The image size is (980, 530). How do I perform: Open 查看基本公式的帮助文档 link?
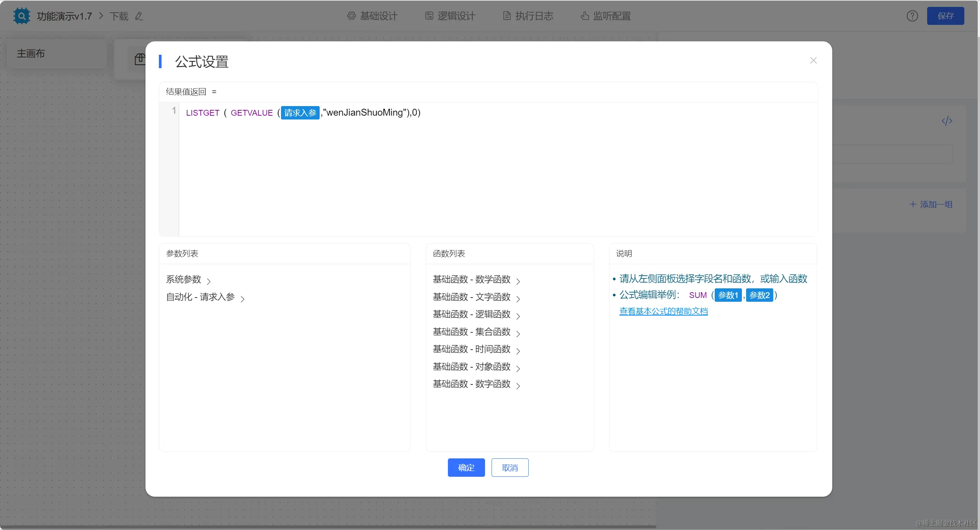663,311
